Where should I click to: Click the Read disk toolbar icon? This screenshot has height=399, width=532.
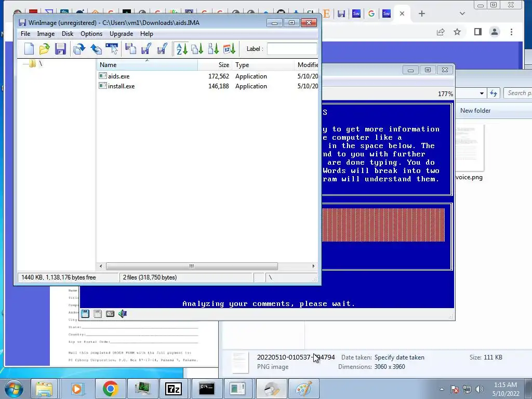tap(79, 49)
